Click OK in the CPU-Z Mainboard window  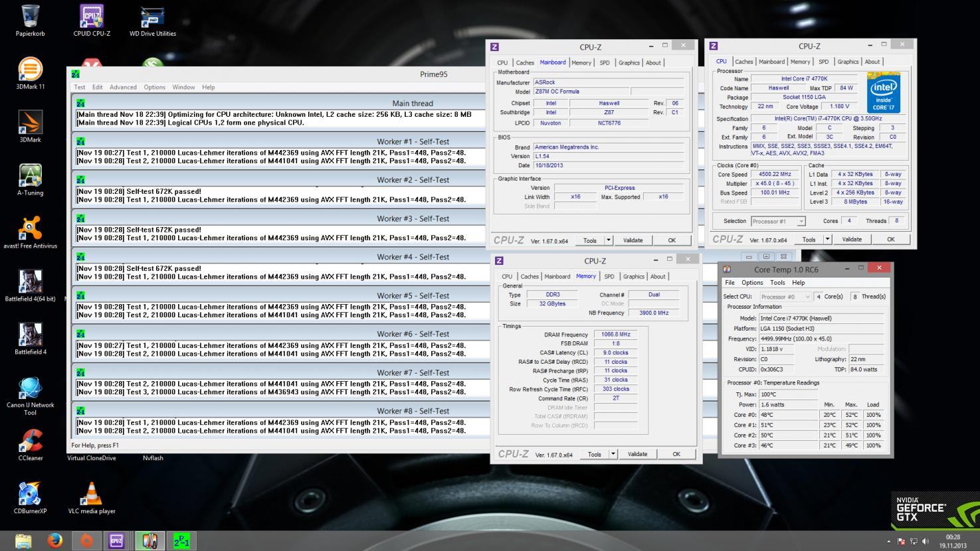(x=672, y=240)
